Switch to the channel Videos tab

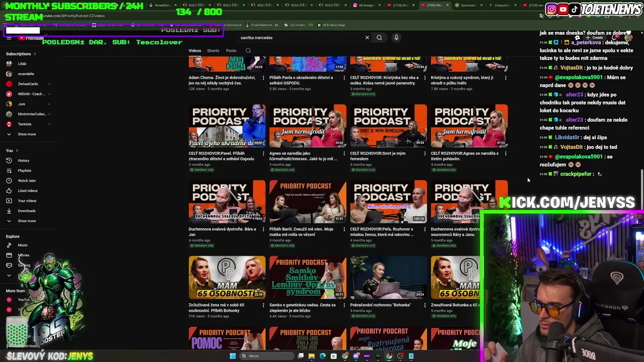[195, 51]
